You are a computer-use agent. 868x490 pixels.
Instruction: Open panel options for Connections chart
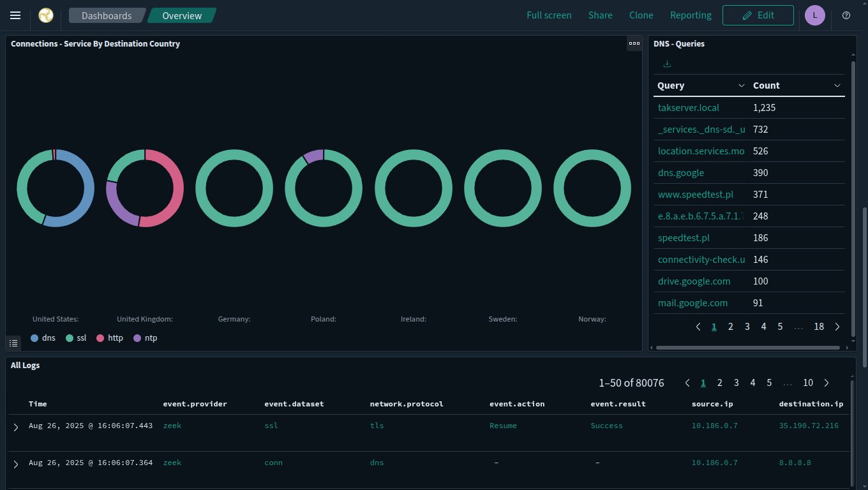click(x=634, y=43)
